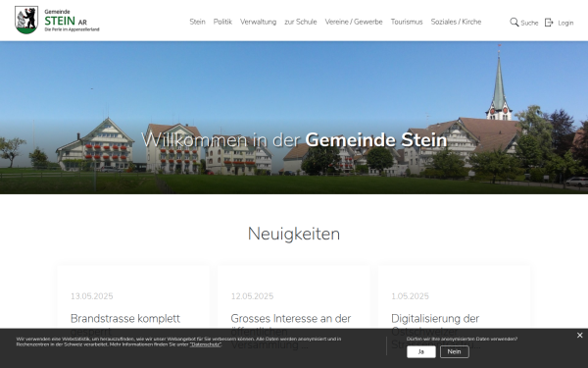This screenshot has height=368, width=588.
Task: Decline data usage with Nein button
Action: (454, 352)
